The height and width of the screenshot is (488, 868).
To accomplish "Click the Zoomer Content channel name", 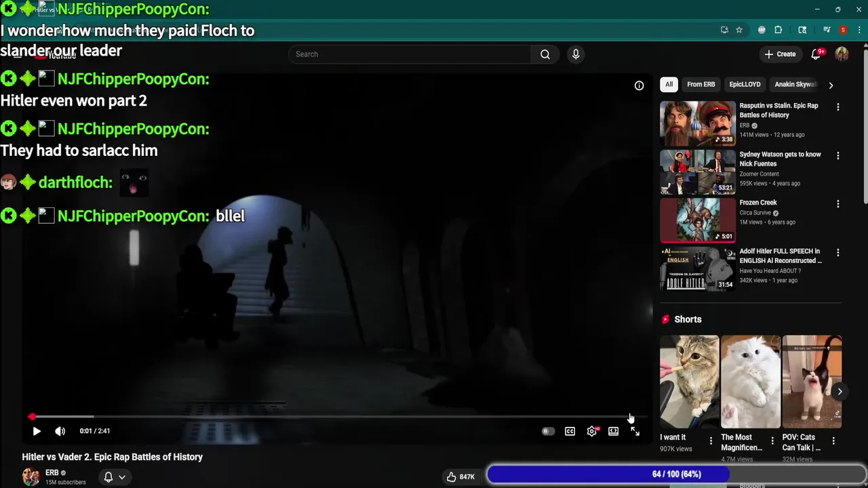I will 759,174.
